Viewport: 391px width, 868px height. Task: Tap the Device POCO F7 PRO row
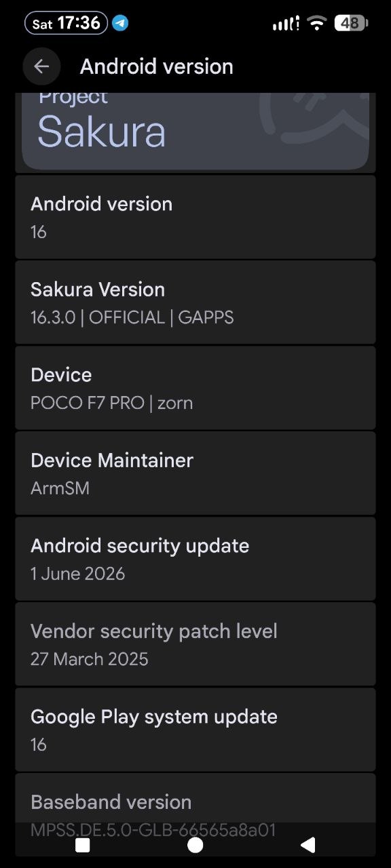tap(195, 388)
